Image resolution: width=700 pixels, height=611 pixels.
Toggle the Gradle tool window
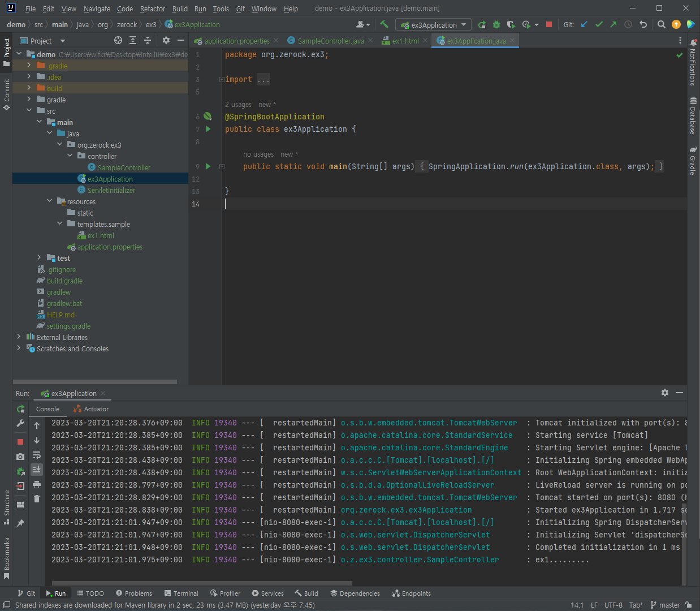point(693,161)
